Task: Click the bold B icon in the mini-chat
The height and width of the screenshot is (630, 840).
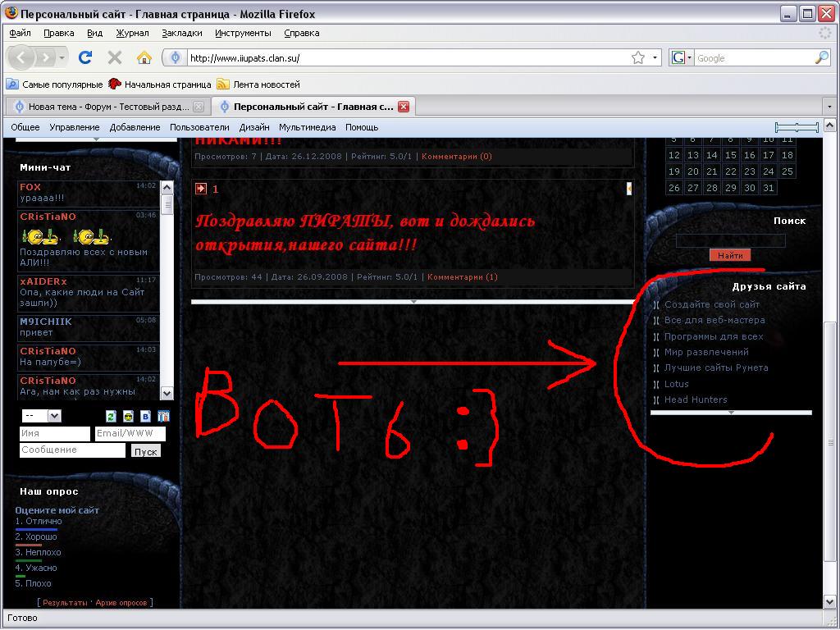Action: pyautogui.click(x=146, y=416)
